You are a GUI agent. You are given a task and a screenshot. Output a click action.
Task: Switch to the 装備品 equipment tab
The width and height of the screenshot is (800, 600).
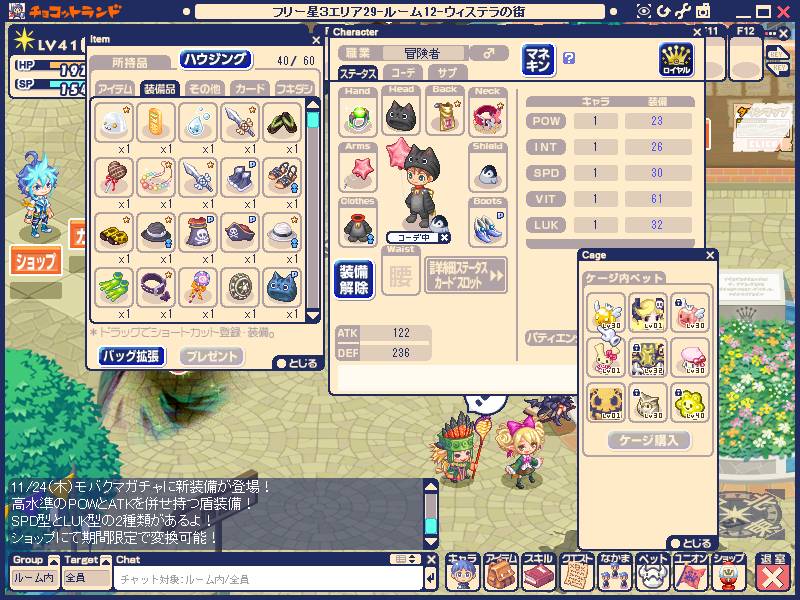tap(160, 89)
